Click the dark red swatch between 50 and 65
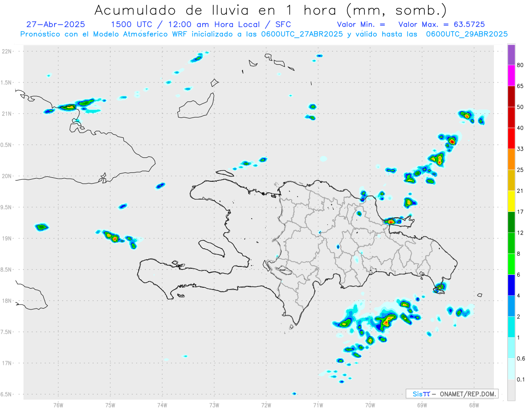The width and height of the screenshot is (532, 411). click(x=511, y=97)
